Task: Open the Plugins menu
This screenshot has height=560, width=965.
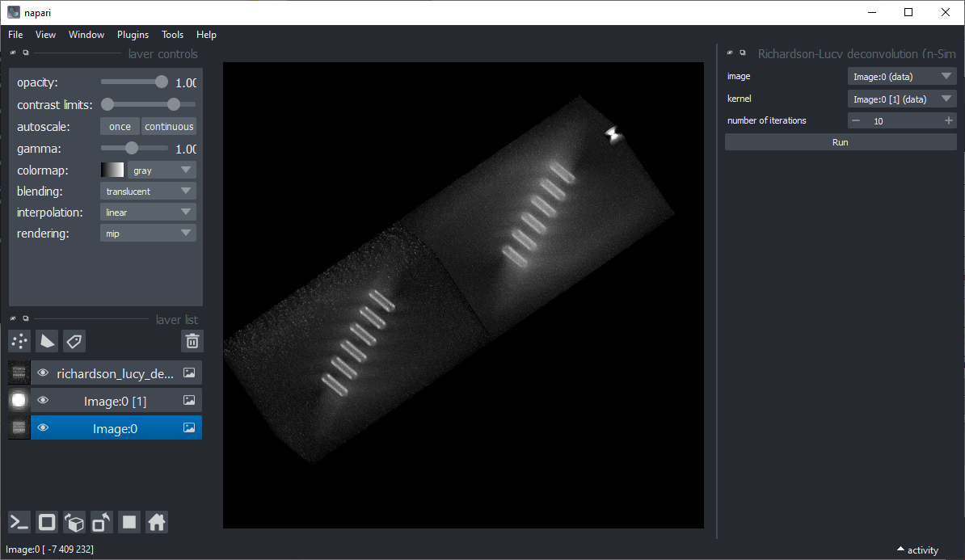Action: (133, 35)
